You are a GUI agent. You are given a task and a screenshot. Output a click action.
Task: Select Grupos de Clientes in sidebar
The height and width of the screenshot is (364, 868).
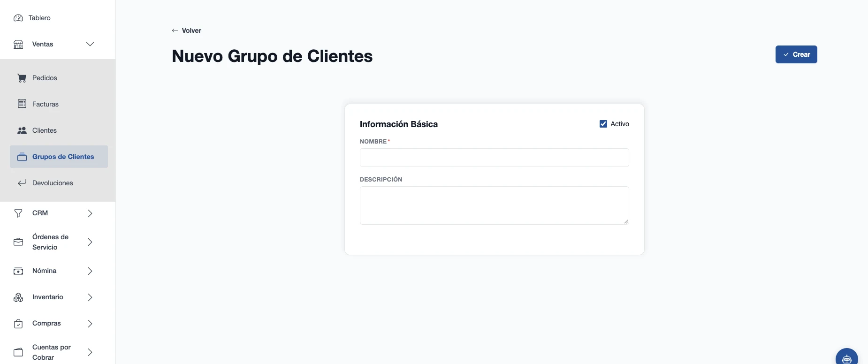[x=59, y=157]
